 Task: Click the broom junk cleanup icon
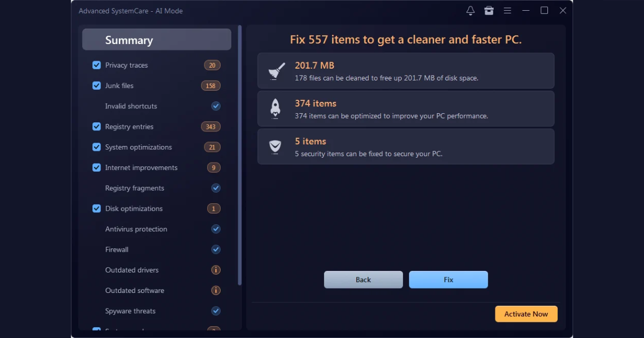(276, 71)
